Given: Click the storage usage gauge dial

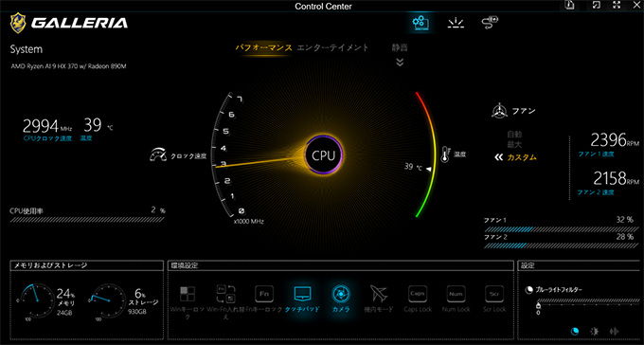Looking at the screenshot, I should pos(108,300).
